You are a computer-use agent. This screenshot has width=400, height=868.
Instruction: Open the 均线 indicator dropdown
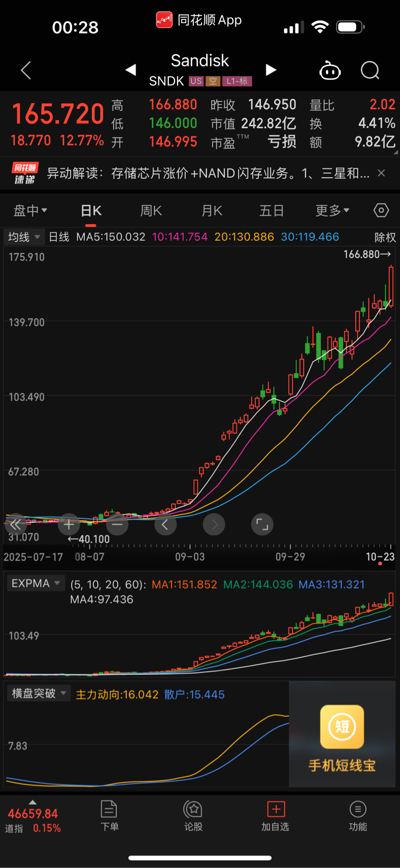(x=24, y=237)
